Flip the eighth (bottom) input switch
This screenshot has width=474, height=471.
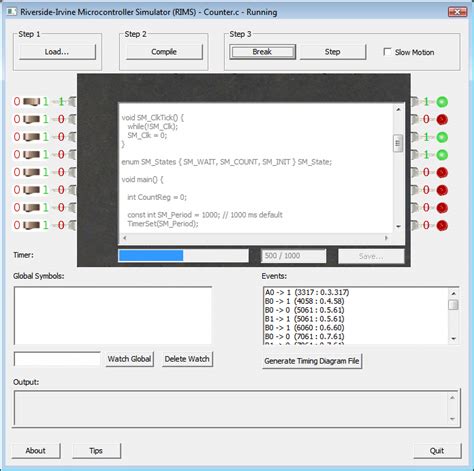click(32, 225)
